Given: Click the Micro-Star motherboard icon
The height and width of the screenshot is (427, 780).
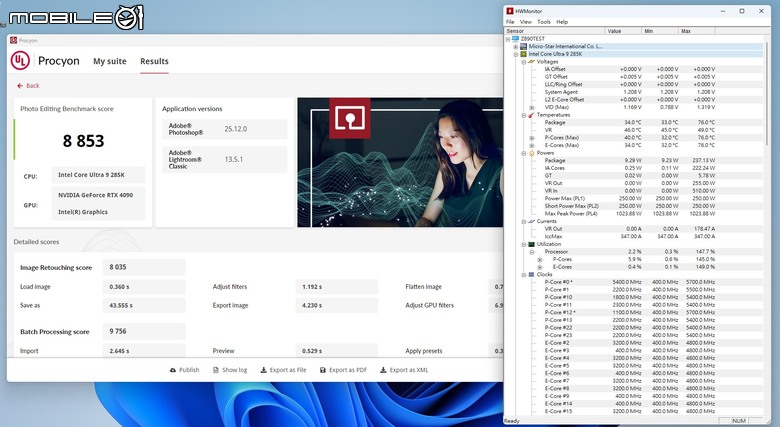Looking at the screenshot, I should click(x=523, y=46).
